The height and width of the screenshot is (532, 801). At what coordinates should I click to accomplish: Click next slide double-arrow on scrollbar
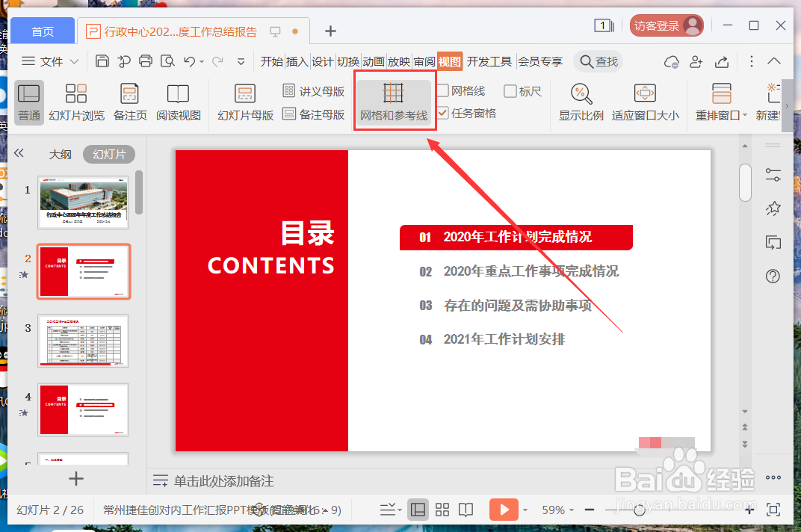[745, 444]
